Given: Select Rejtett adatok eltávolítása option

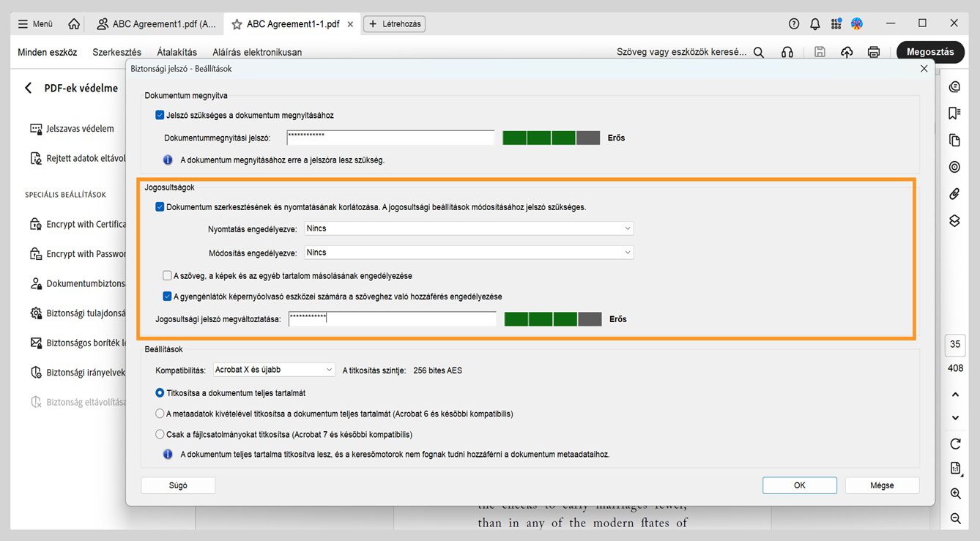Looking at the screenshot, I should pyautogui.click(x=78, y=158).
